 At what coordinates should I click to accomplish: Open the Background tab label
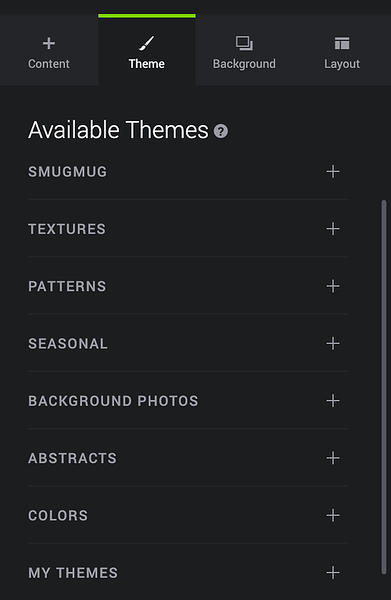(244, 64)
